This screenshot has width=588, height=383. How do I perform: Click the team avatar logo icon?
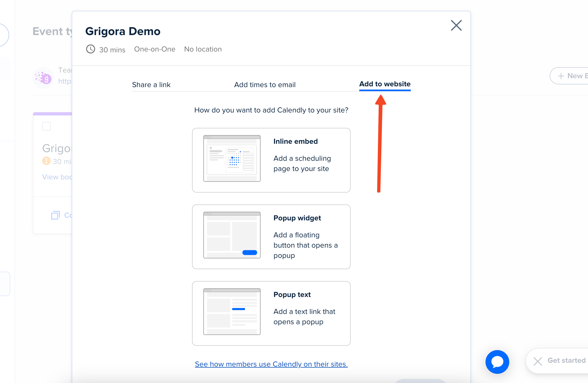43,78
